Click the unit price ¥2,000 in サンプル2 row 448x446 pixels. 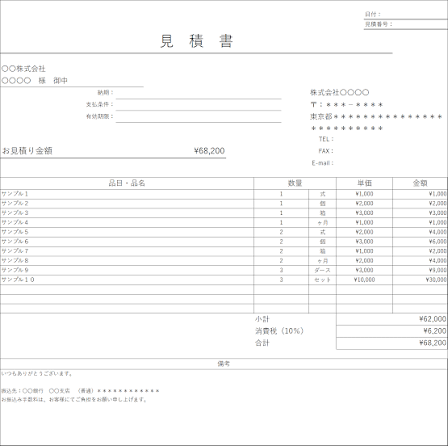[x=364, y=203]
